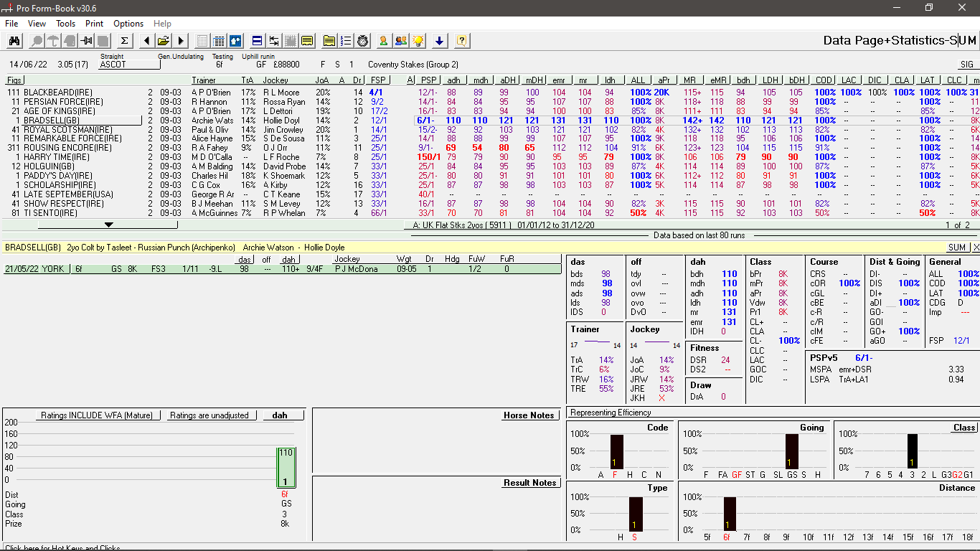Toggle the Ratings INCLUDE WFA (Mature) button
The width and height of the screenshot is (980, 551).
coord(100,415)
